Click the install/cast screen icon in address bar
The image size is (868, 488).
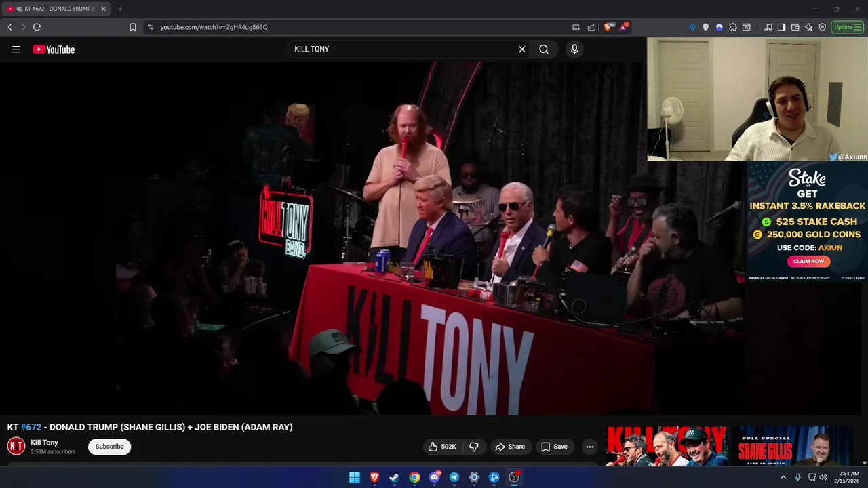pos(576,27)
